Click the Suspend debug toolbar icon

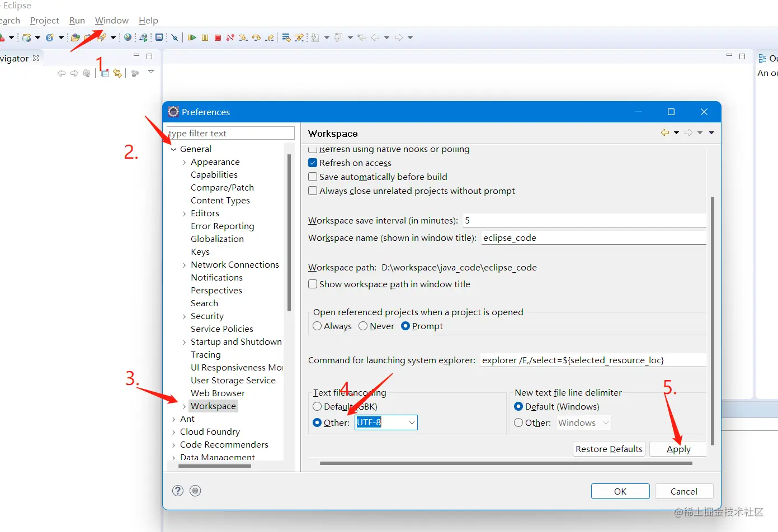[205, 37]
